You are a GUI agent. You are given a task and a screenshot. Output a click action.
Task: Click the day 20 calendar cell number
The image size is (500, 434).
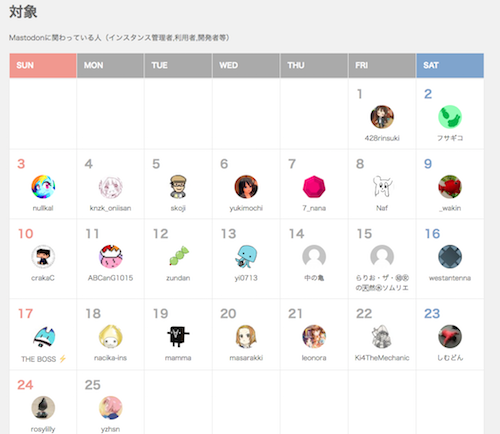[x=228, y=314]
